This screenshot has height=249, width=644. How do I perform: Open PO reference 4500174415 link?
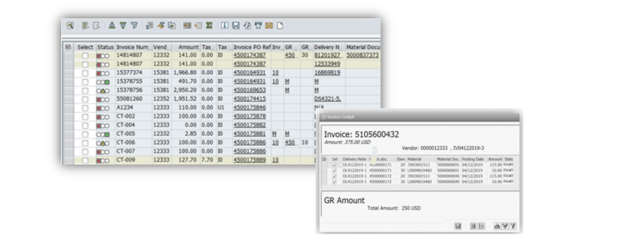coord(249,99)
